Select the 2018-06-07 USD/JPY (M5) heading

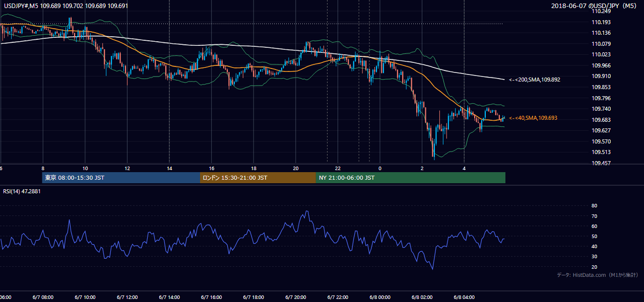coord(595,6)
